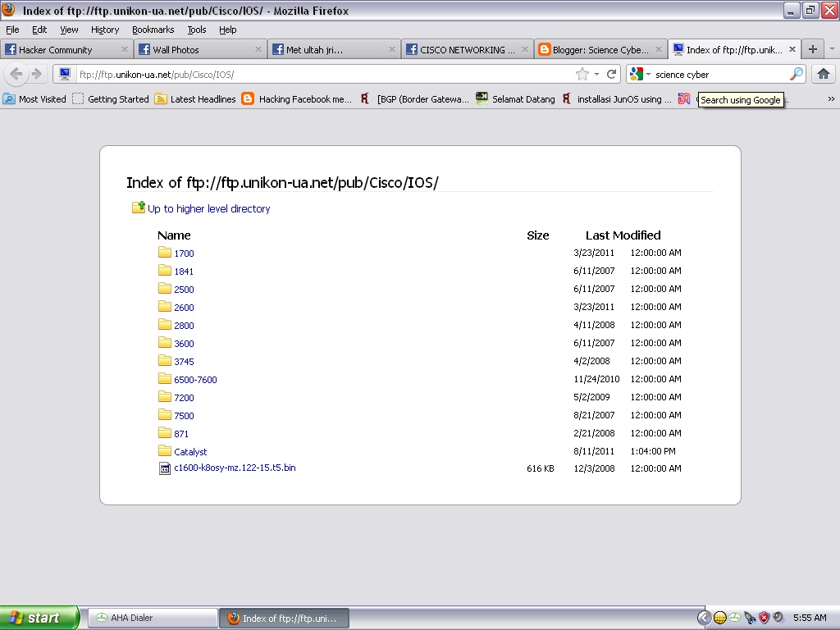This screenshot has height=630, width=840.
Task: Switch to AHA Dialer in taskbar
Action: coord(152,618)
